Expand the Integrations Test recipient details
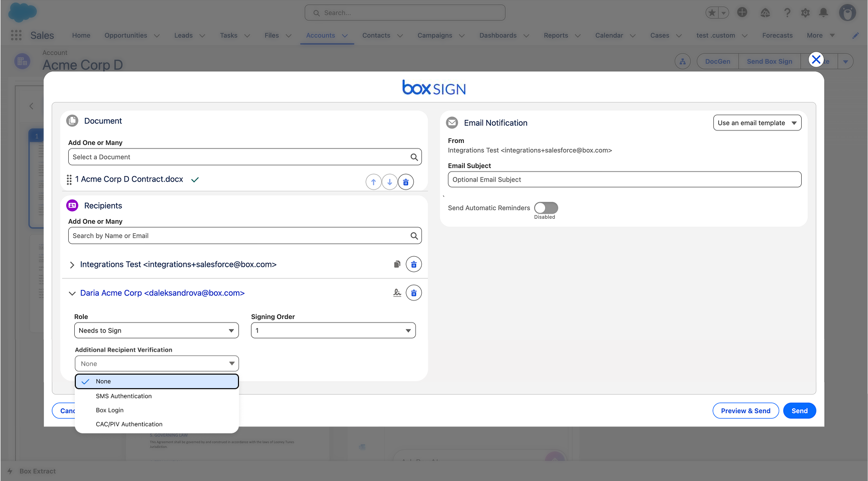Image resolution: width=868 pixels, height=481 pixels. pos(72,265)
